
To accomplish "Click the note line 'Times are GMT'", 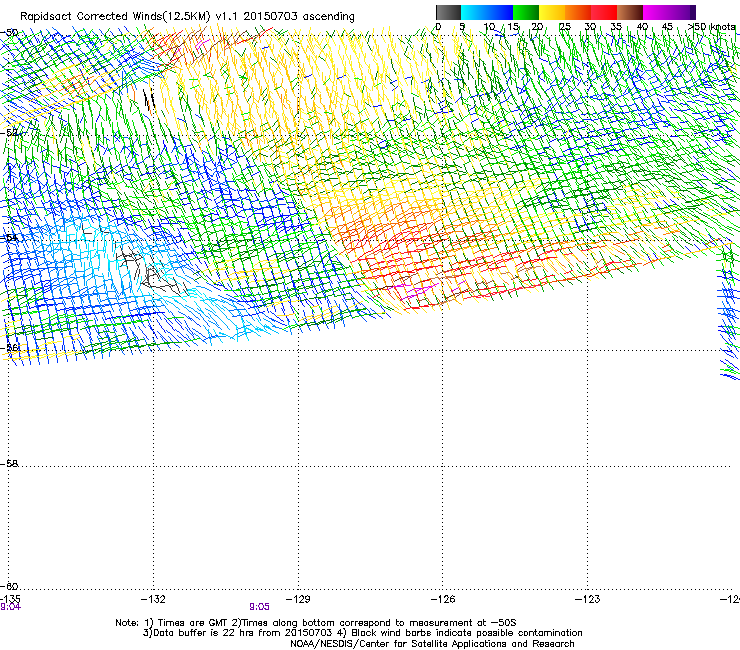I will click(191, 623).
